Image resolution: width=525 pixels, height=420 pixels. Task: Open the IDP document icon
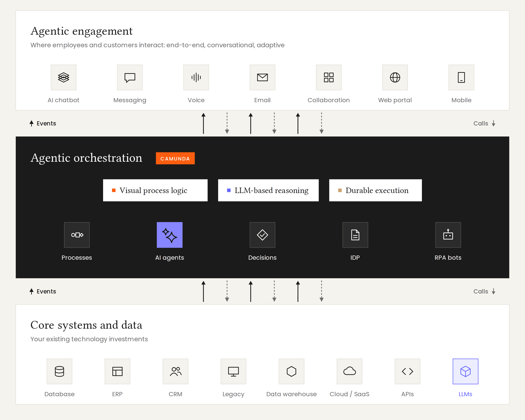click(x=355, y=235)
